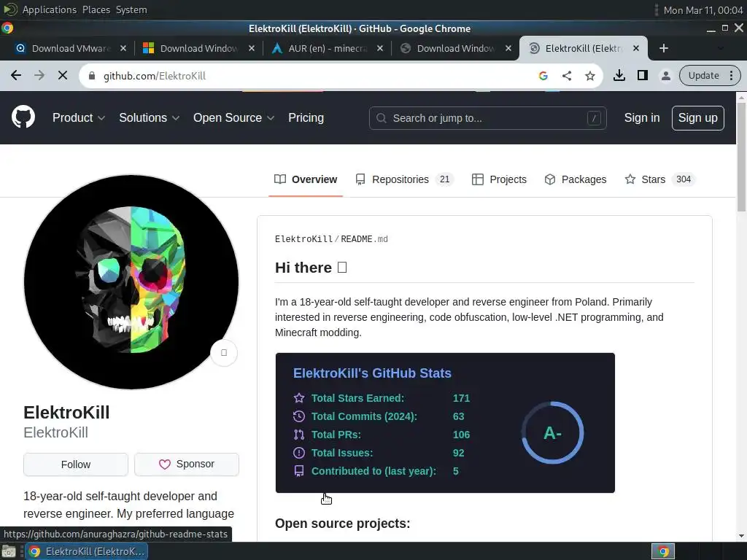Click Sign in link
This screenshot has height=560, width=747.
point(642,117)
